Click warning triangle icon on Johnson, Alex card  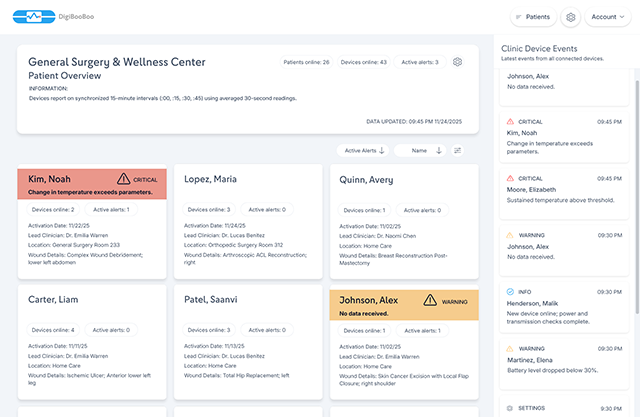click(x=432, y=299)
